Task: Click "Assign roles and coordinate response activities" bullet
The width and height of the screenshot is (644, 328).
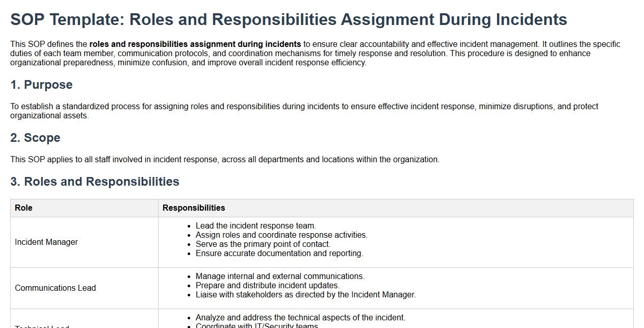Action: tap(281, 235)
